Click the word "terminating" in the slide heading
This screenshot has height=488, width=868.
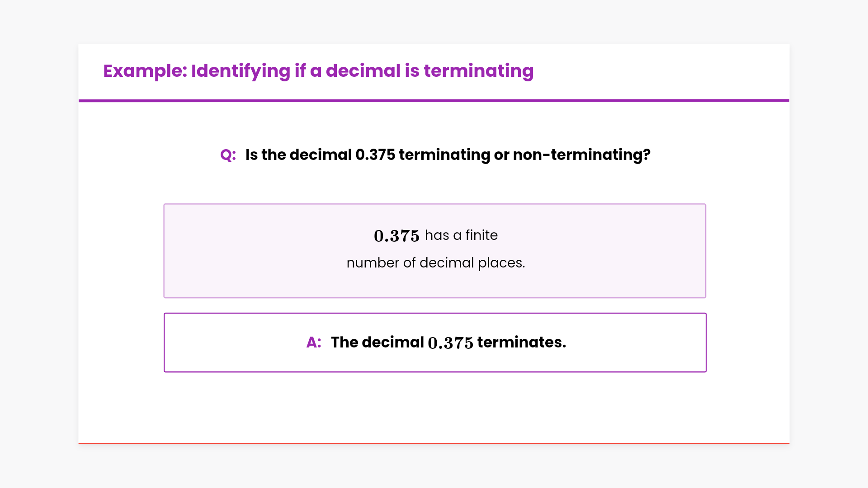478,71
